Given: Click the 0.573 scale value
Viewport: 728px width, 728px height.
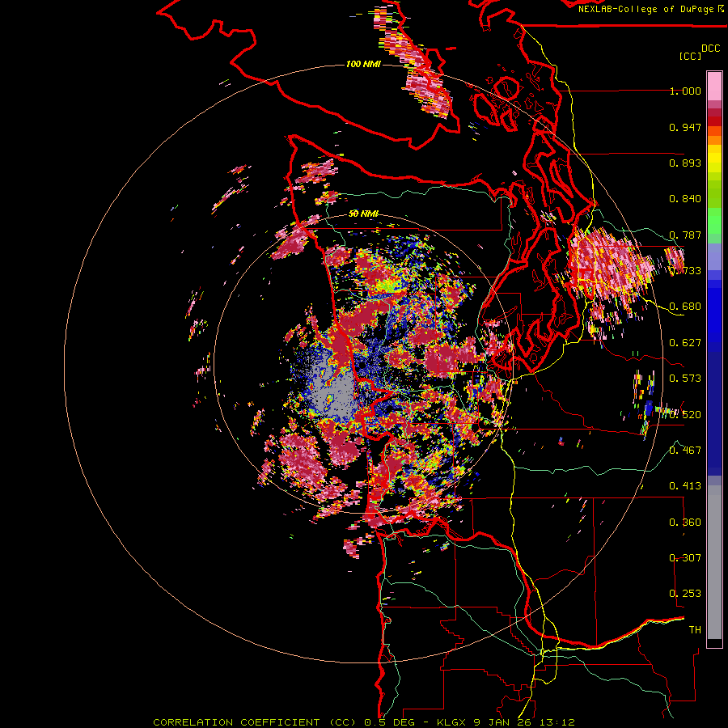Looking at the screenshot, I should click(685, 379).
